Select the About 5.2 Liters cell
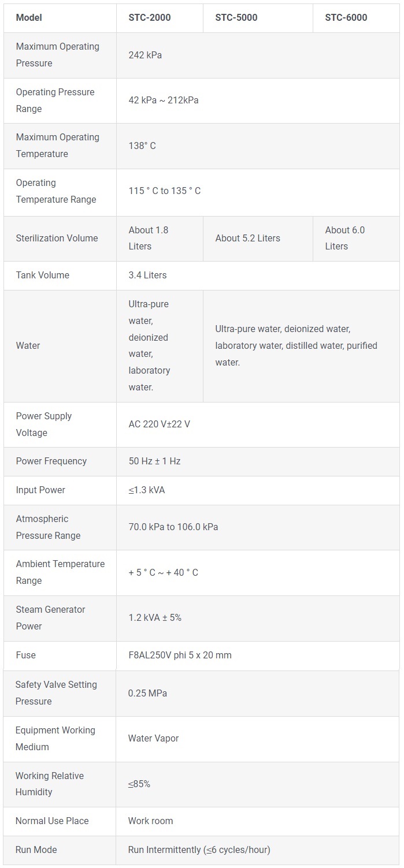The width and height of the screenshot is (404, 868). (x=247, y=238)
